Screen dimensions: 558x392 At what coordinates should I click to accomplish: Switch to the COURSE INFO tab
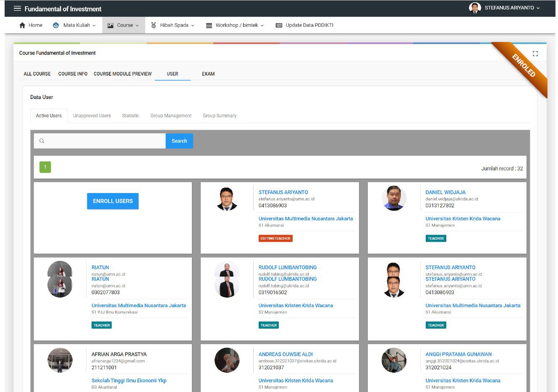[x=73, y=74]
